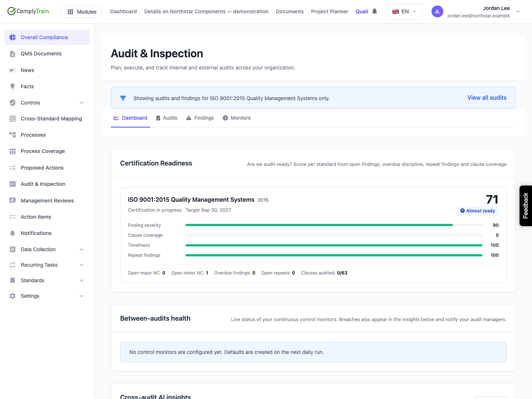
Task: Open Project Planner in top navigation
Action: click(x=330, y=11)
